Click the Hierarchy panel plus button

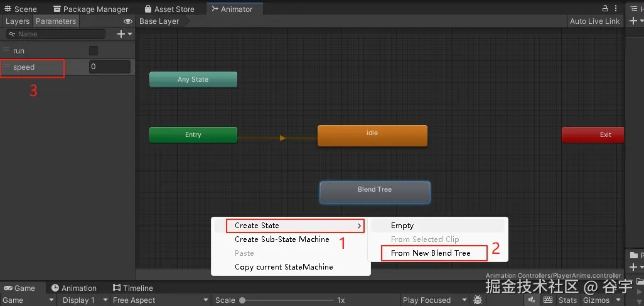[633, 21]
